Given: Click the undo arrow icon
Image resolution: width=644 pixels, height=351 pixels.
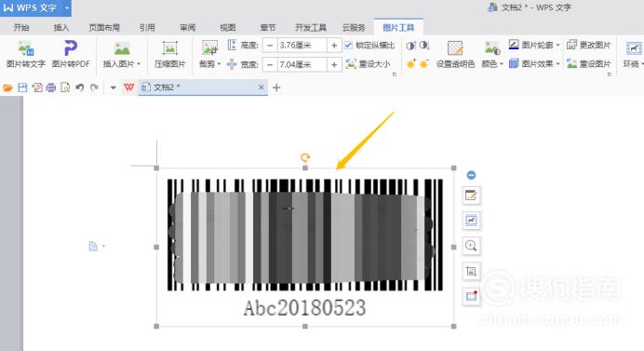Looking at the screenshot, I should pyautogui.click(x=80, y=88).
